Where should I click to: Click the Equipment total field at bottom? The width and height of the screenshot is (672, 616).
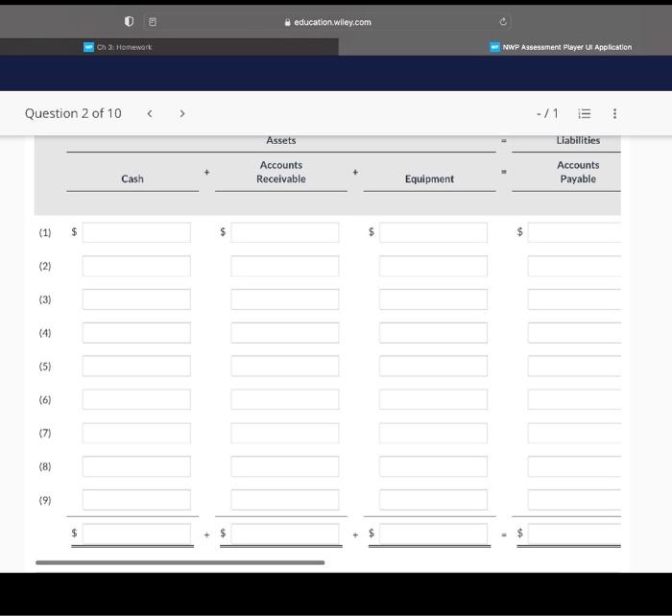pos(433,533)
